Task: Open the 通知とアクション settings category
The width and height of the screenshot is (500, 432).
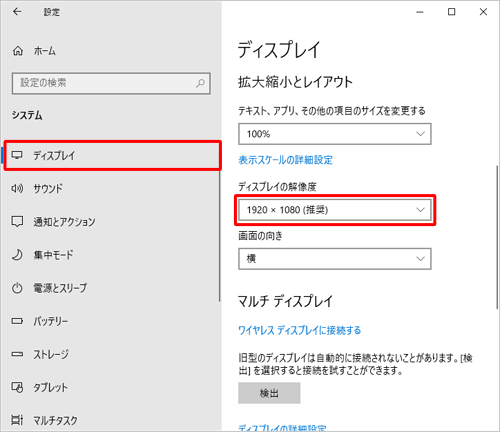Action: (110, 222)
